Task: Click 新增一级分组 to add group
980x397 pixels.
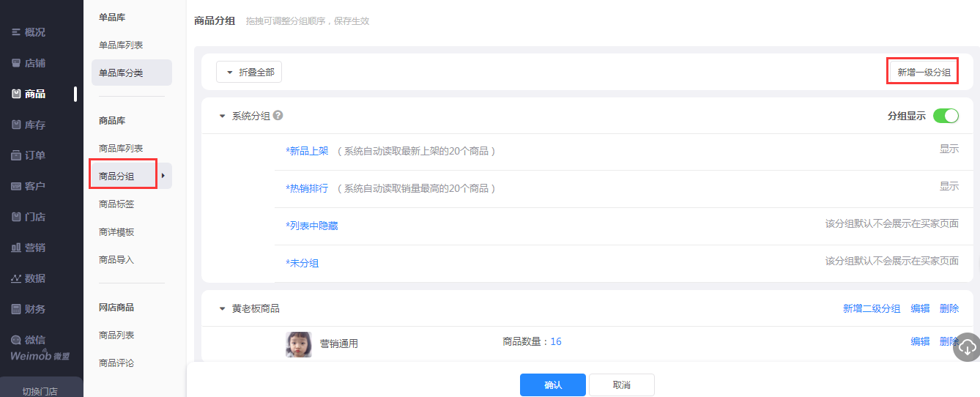Action: pos(924,72)
